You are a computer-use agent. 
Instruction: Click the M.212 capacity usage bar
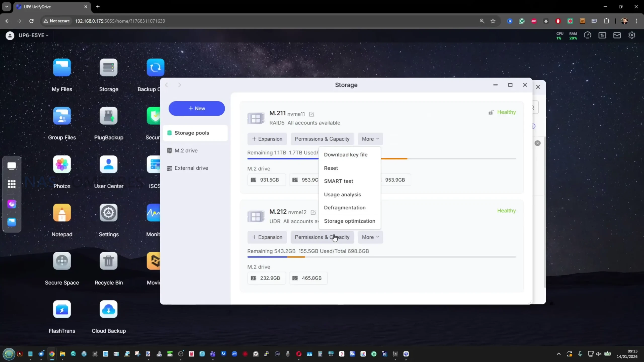tap(381, 257)
